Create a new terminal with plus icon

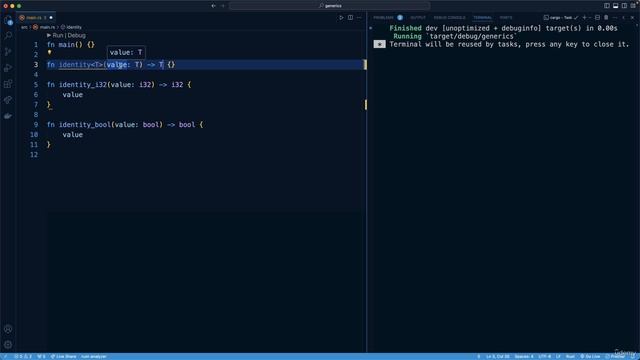tap(584, 18)
